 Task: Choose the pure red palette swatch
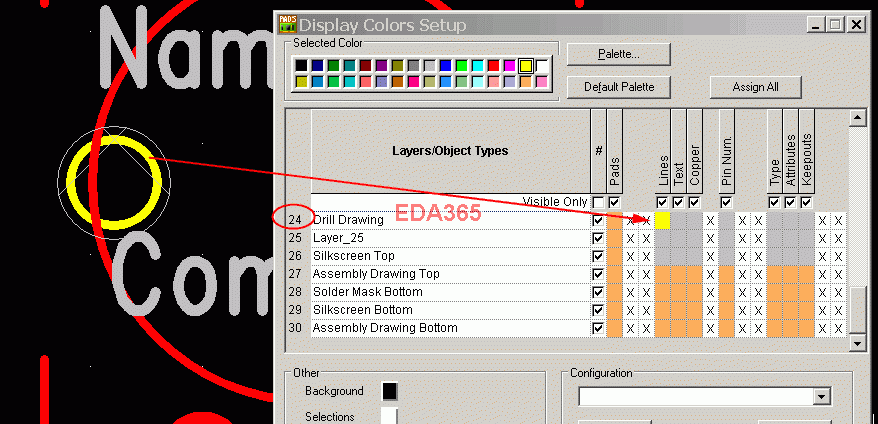pos(494,66)
